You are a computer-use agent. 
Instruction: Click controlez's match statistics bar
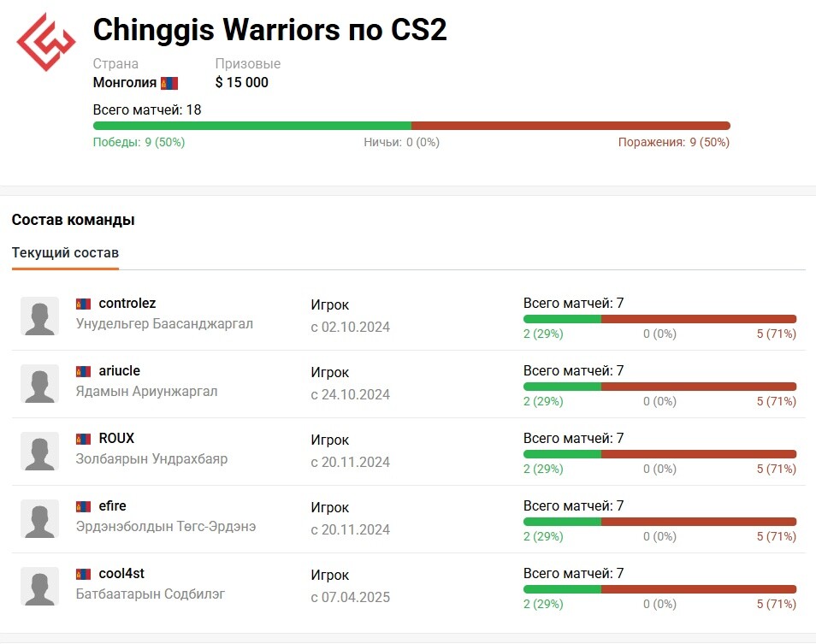659,319
